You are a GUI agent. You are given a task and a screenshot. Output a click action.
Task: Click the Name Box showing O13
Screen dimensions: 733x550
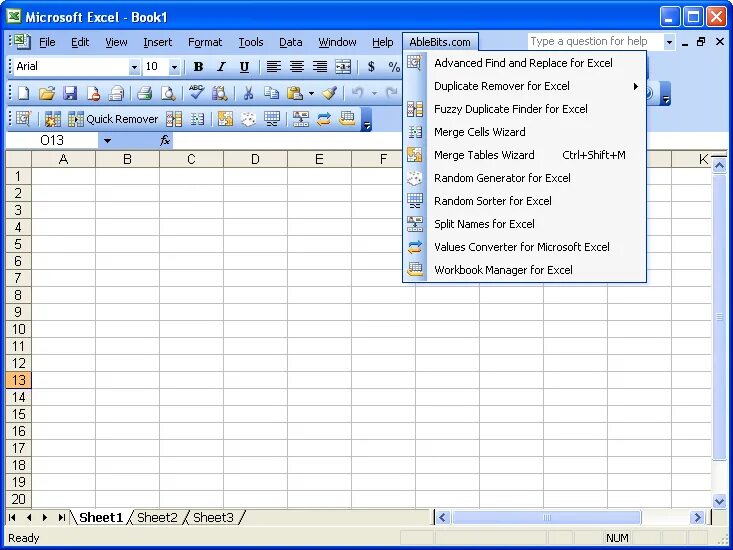click(51, 140)
